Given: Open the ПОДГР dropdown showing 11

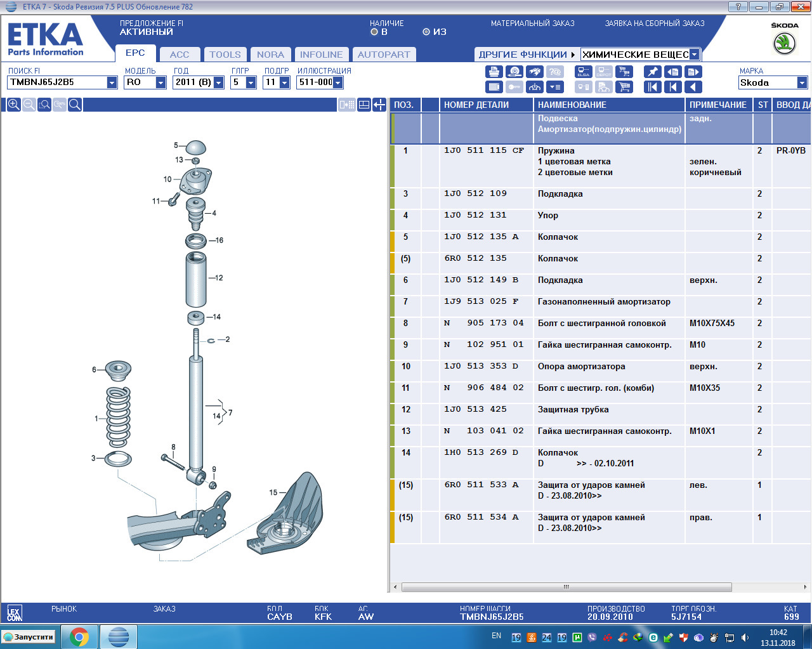Looking at the screenshot, I should click(x=284, y=82).
